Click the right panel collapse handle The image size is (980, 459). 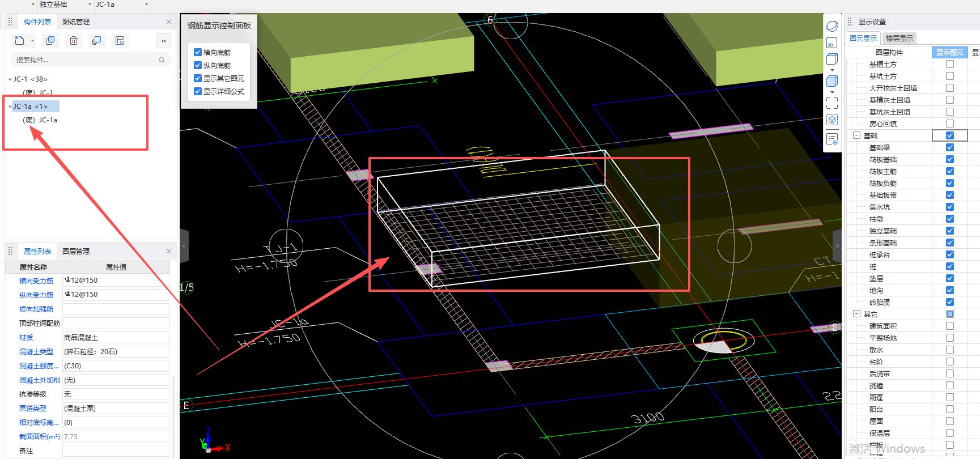point(837,246)
